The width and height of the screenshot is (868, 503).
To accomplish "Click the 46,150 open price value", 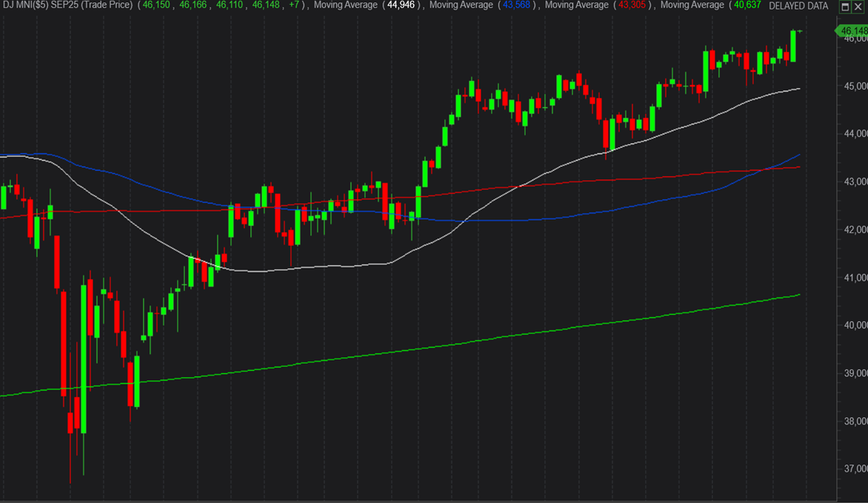I will click(157, 6).
